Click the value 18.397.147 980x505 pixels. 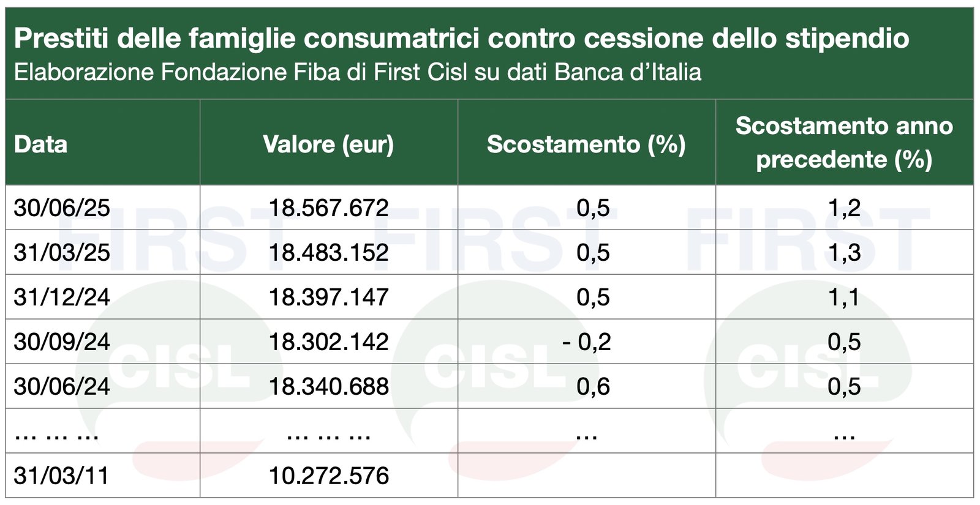(329, 297)
